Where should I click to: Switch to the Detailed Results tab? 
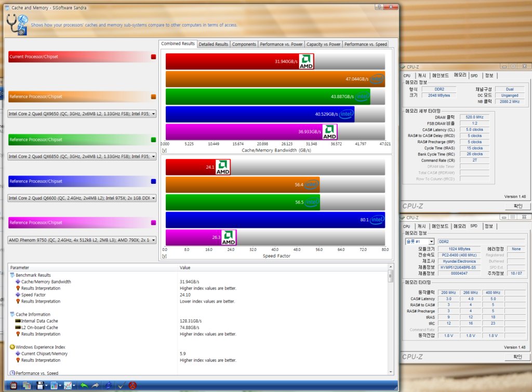(x=214, y=45)
